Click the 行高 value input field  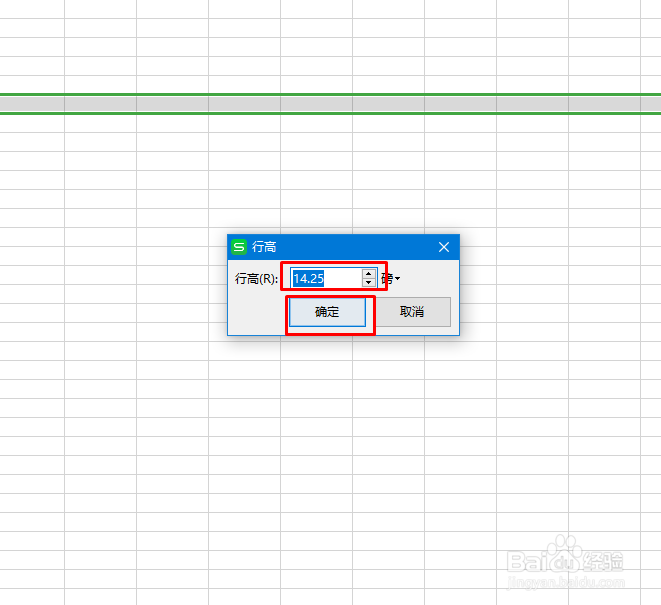click(x=327, y=278)
